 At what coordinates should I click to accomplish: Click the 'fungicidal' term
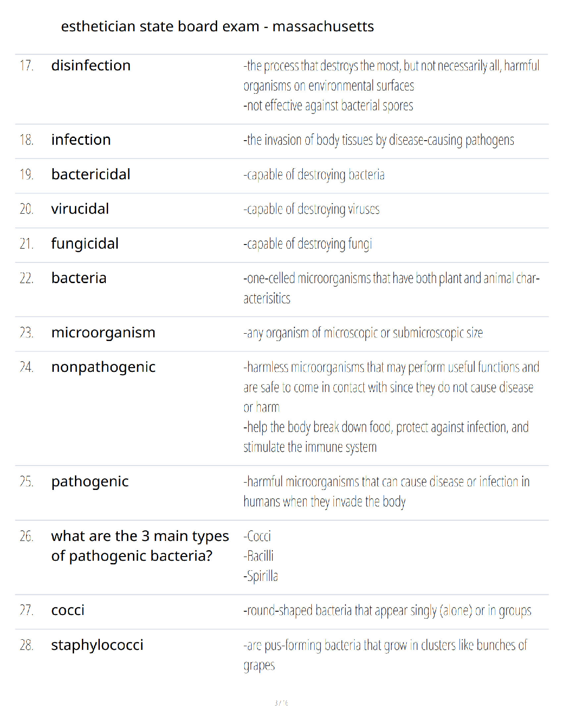(85, 244)
